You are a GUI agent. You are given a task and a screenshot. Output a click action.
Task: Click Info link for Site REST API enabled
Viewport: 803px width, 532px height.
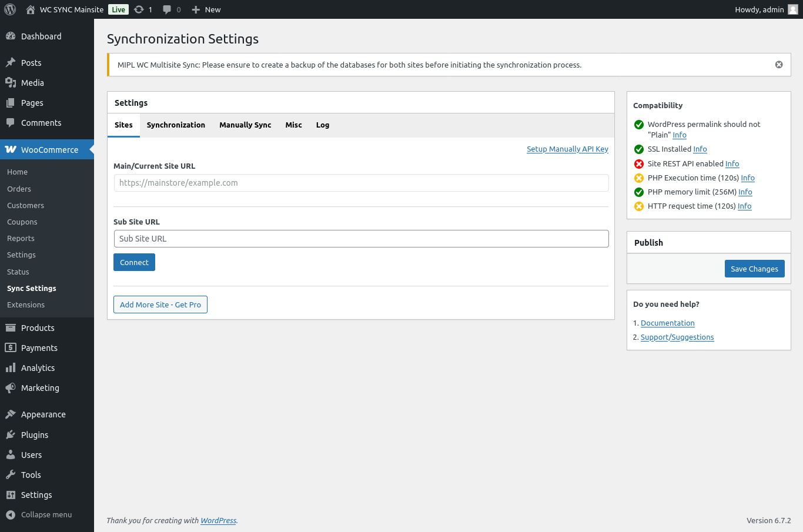coord(732,164)
